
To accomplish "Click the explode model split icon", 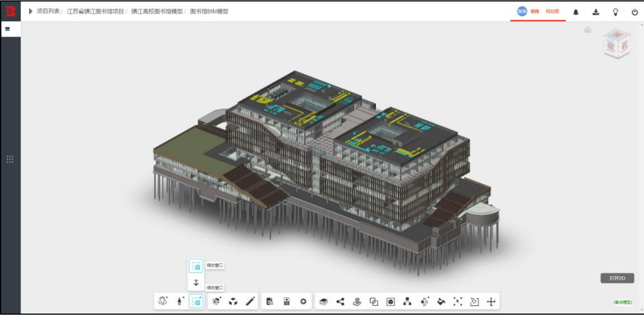I will (x=424, y=302).
